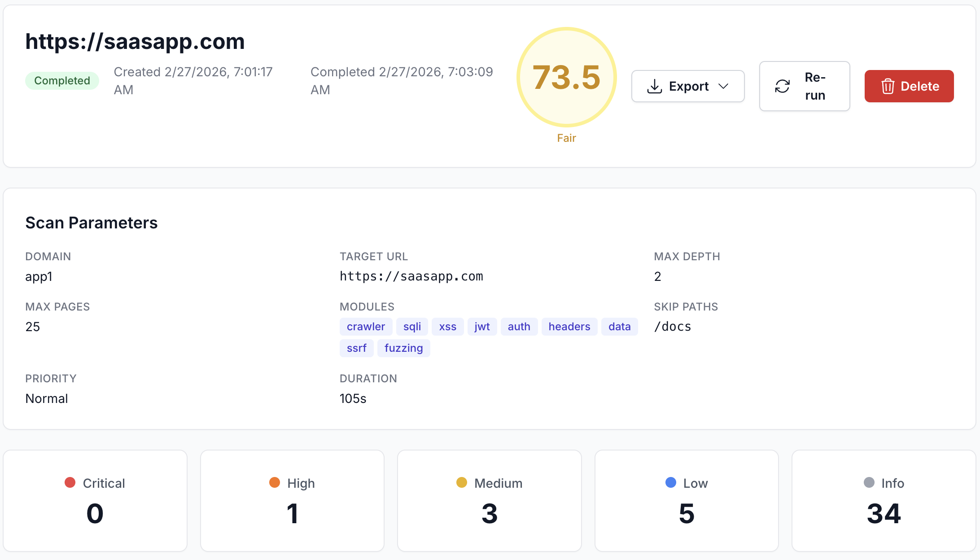The image size is (980, 560).
Task: Select the Critical severity indicator dot
Action: (x=70, y=483)
